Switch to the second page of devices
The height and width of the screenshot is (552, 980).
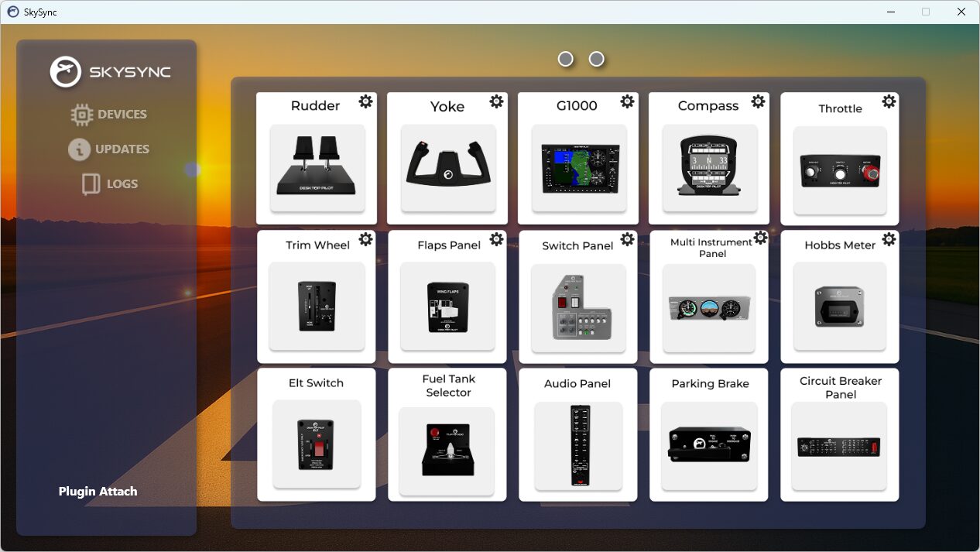(x=596, y=58)
